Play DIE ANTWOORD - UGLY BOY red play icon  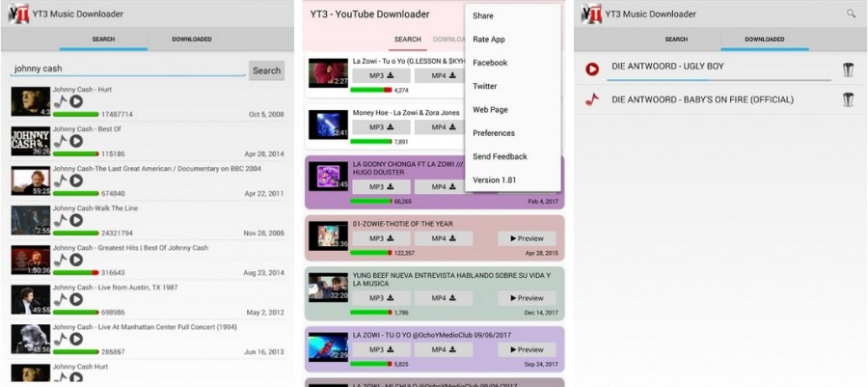(592, 69)
